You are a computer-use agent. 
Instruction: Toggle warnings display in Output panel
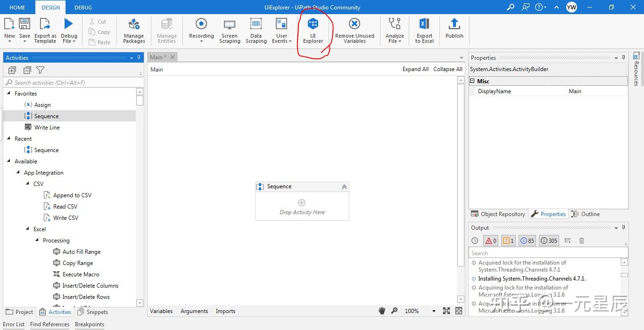click(x=508, y=240)
